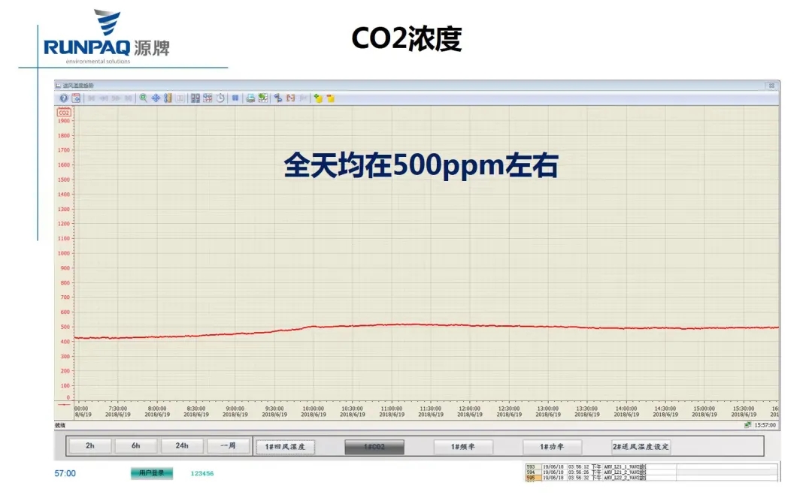Viewport: 812px width, 504px height.
Task: Click the clock time range icon
Action: 220,98
